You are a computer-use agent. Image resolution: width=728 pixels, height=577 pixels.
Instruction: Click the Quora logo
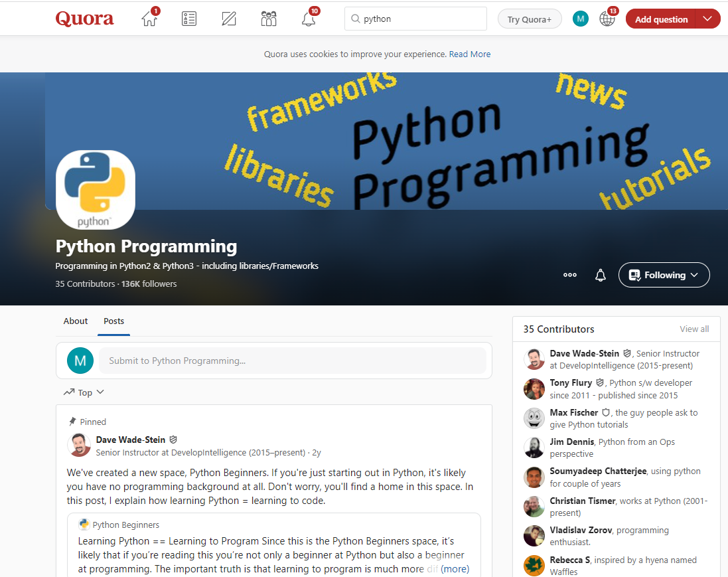(84, 19)
